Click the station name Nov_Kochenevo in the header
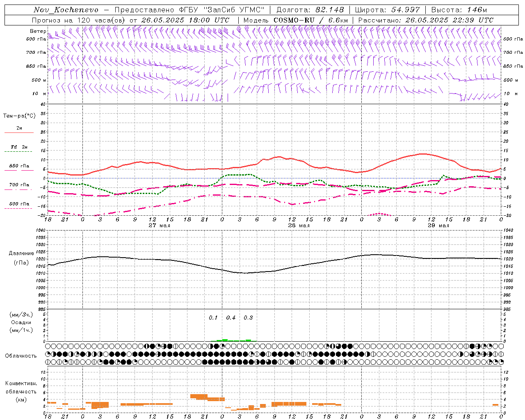Viewport: 525px width, 420px height. point(66,10)
